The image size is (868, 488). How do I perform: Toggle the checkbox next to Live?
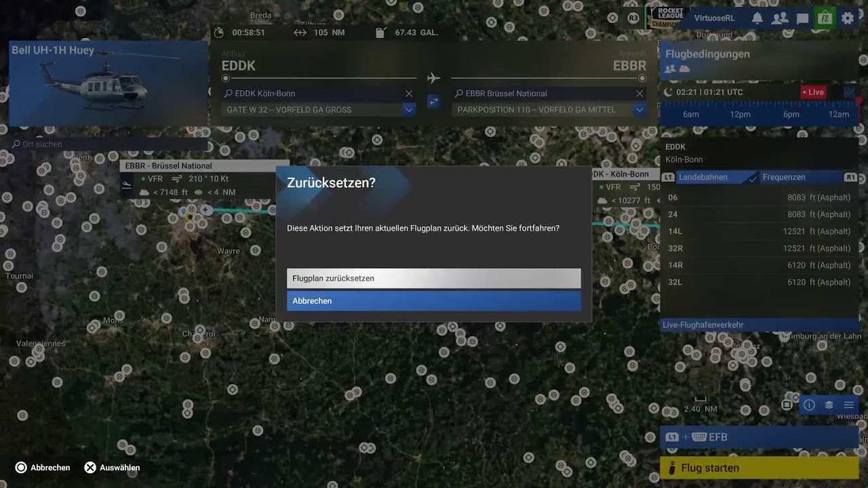pos(850,92)
